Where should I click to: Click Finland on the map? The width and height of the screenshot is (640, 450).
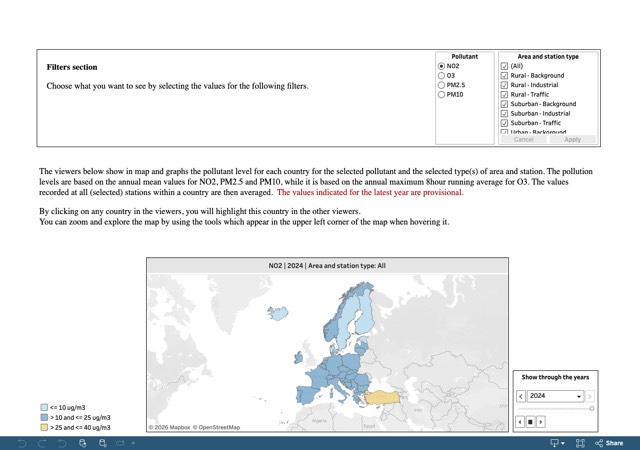point(366,314)
